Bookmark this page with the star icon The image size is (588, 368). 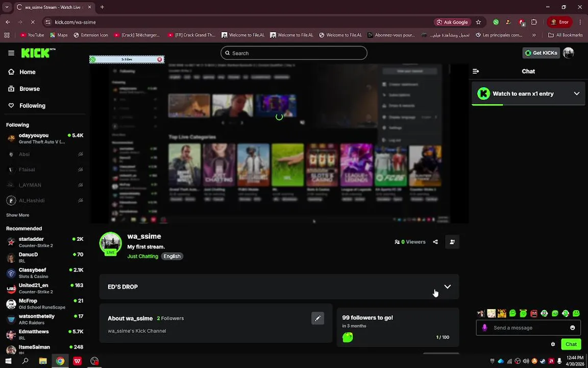478,22
